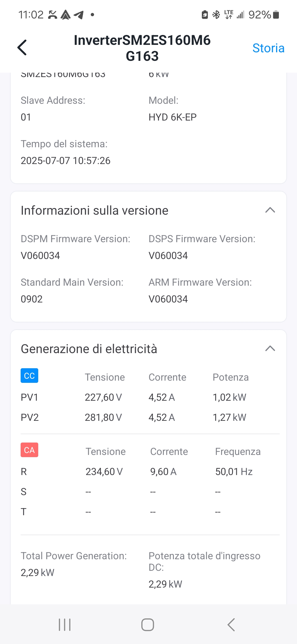Select R phase voltage 234,60 V

104,472
